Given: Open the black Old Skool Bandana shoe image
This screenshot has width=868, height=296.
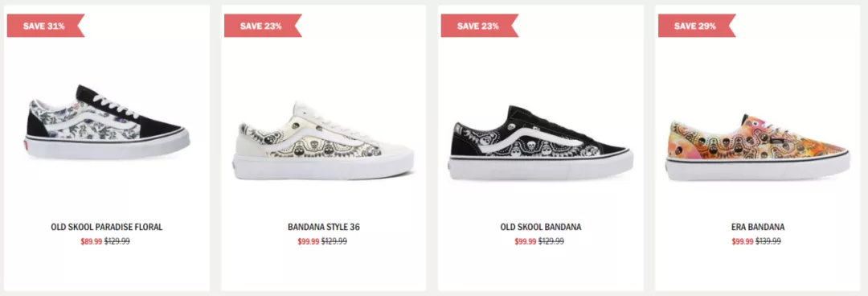Looking at the screenshot, I should [x=541, y=142].
